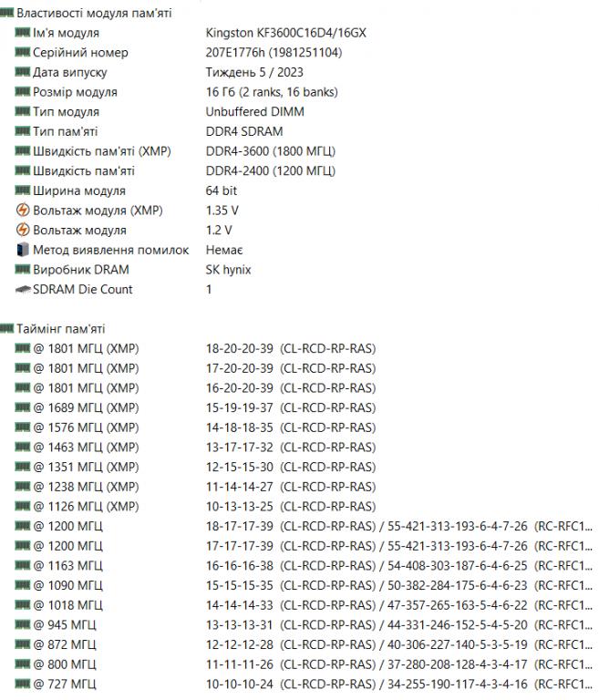
Task: Click the memory icon beside @ 727 МГЦ
Action: [x=23, y=684]
